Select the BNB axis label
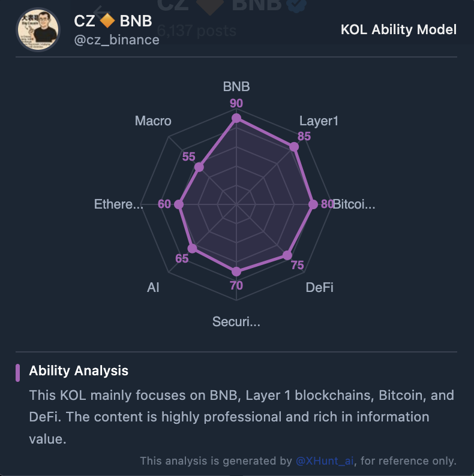The image size is (474, 476). pos(236,86)
